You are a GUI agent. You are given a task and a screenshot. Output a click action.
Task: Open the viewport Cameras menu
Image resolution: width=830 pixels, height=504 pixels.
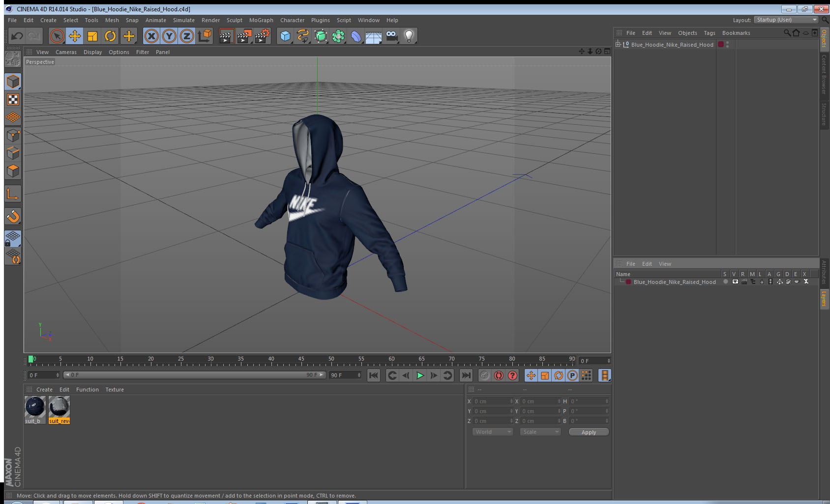66,52
